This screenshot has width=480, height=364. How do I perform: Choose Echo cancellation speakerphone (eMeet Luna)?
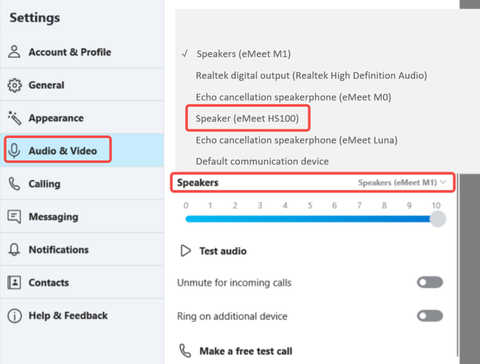click(296, 140)
